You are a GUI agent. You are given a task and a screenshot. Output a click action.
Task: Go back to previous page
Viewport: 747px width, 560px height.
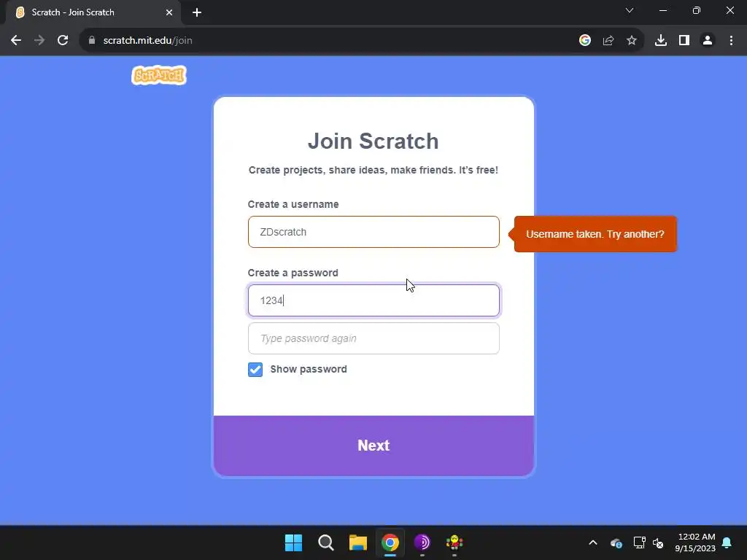click(x=16, y=41)
